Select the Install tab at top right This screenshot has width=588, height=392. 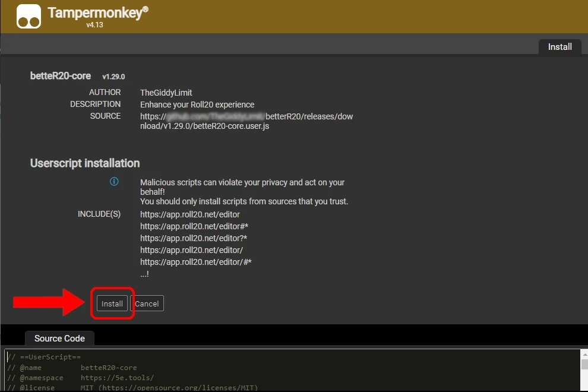(x=559, y=47)
